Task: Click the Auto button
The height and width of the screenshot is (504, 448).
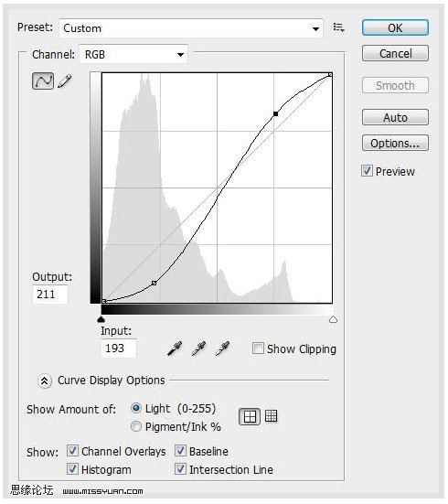Action: 395,117
